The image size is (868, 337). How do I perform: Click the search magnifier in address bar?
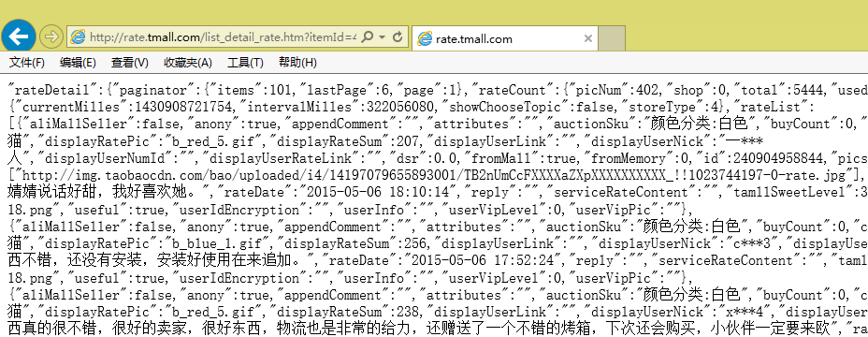(367, 37)
